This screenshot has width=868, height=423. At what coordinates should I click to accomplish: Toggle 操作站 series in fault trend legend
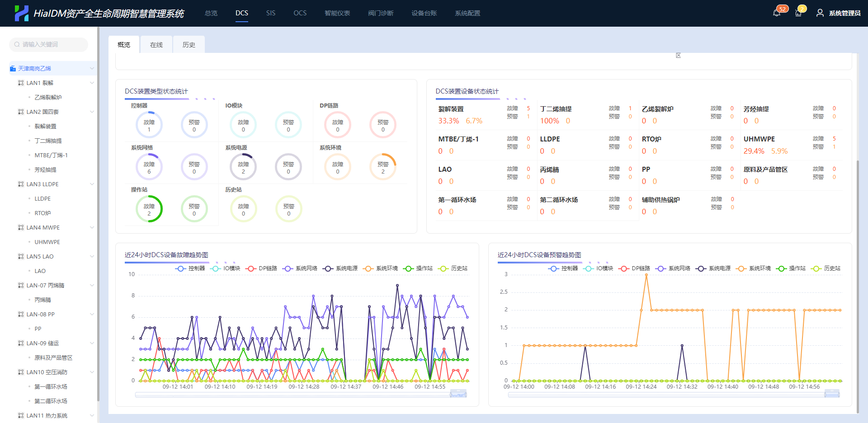418,268
